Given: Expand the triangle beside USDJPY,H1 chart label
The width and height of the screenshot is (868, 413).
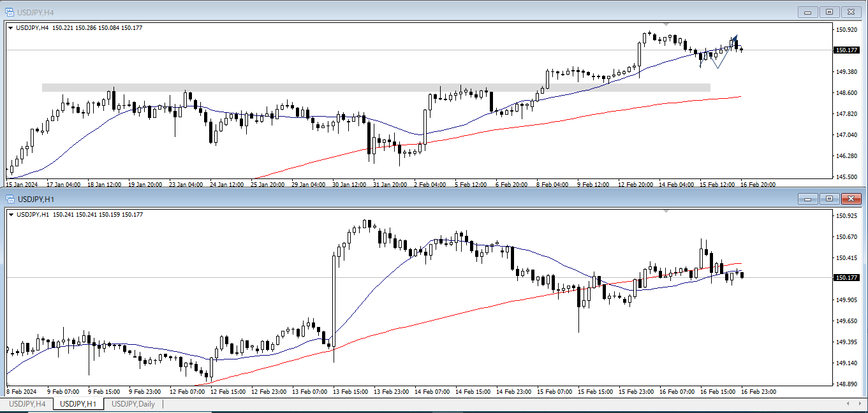Looking at the screenshot, I should (x=11, y=215).
